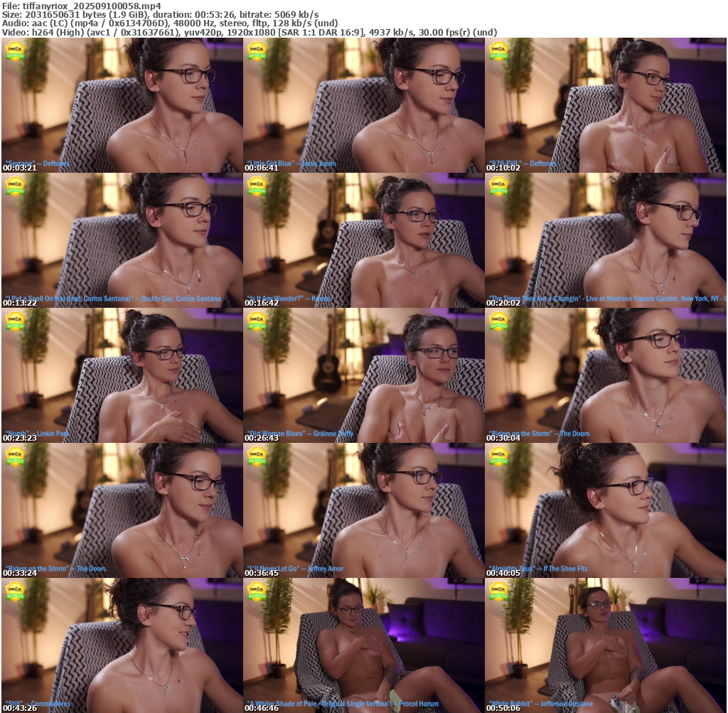The image size is (728, 713).
Task: Click the DMCA badge in the 00:33:24 frame
Action: pyautogui.click(x=15, y=456)
